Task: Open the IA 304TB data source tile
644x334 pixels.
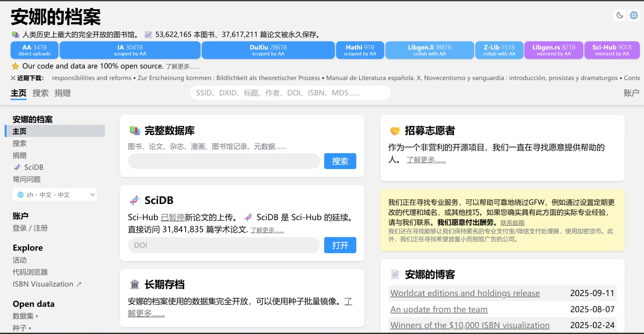Action: coord(130,50)
